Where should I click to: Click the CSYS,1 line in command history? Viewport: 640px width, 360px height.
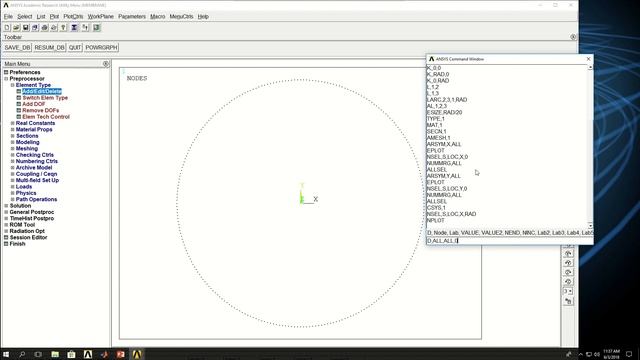[436, 208]
